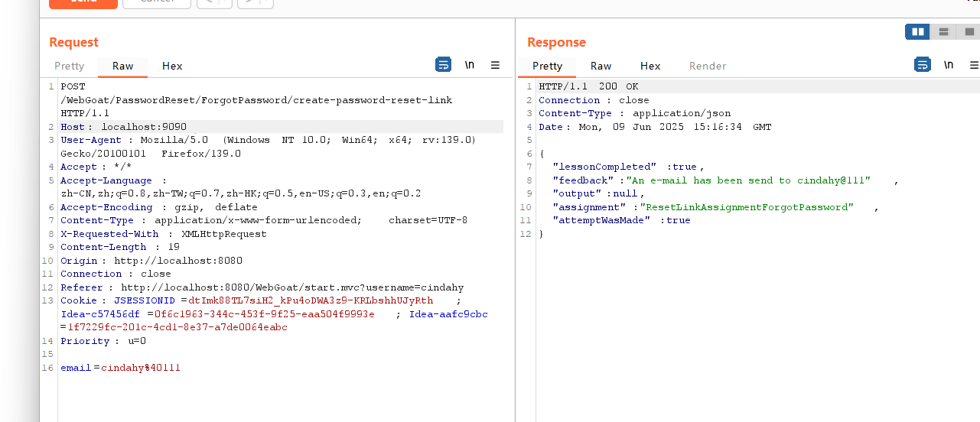Toggle word wrap in the Response viewer
The width and height of the screenshot is (980, 422).
(x=923, y=65)
